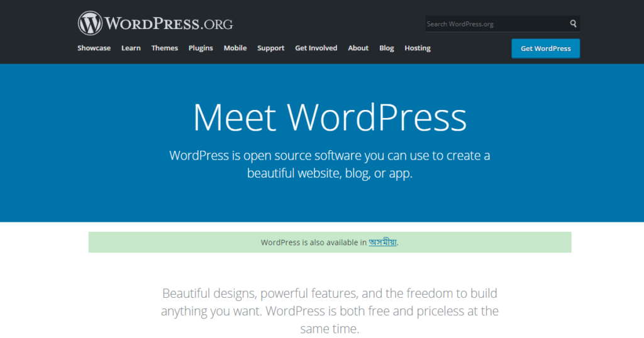Open the Themes section
The width and height of the screenshot is (644, 338).
[164, 48]
